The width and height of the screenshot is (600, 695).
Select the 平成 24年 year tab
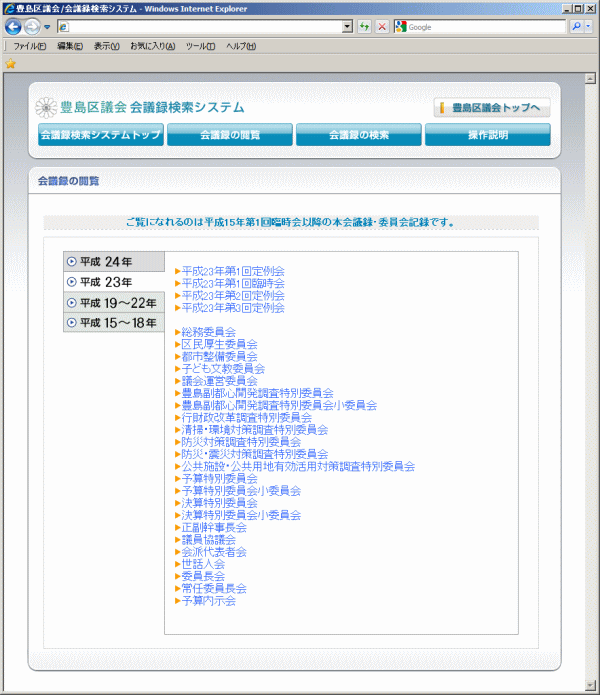(114, 262)
